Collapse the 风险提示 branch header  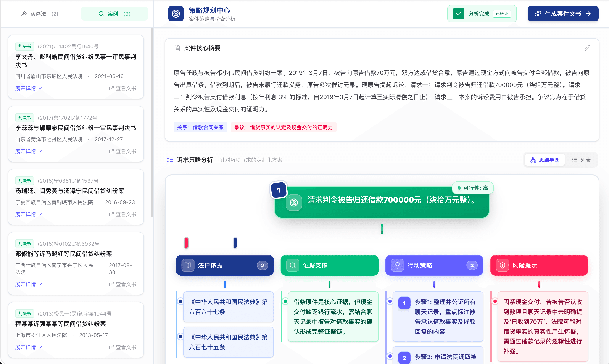[539, 265]
